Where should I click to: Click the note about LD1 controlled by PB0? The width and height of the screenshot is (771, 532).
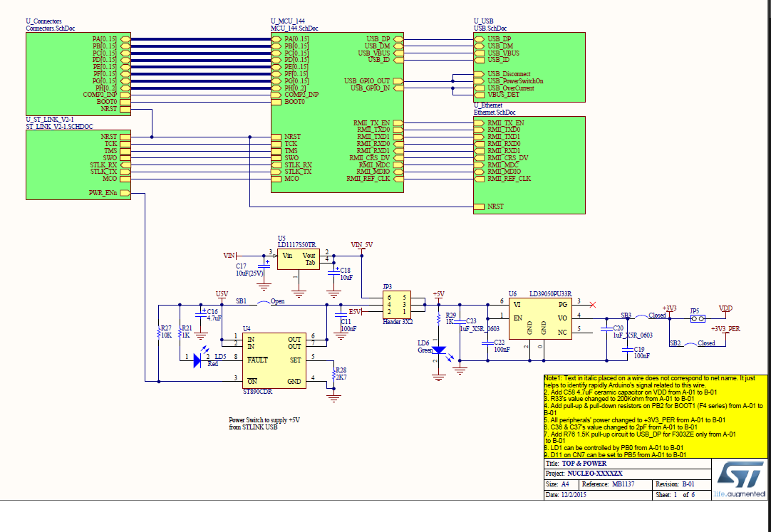point(614,448)
